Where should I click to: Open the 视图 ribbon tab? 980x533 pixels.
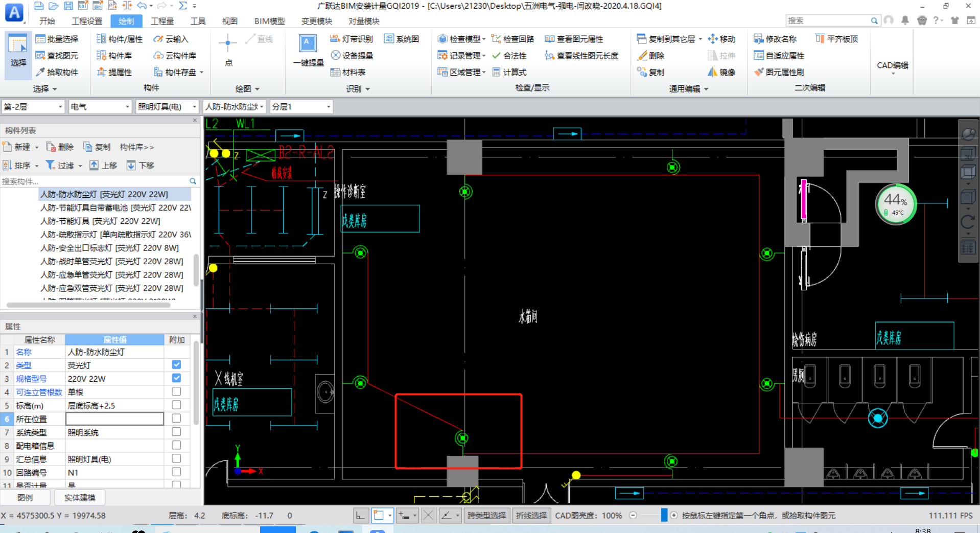click(x=229, y=21)
